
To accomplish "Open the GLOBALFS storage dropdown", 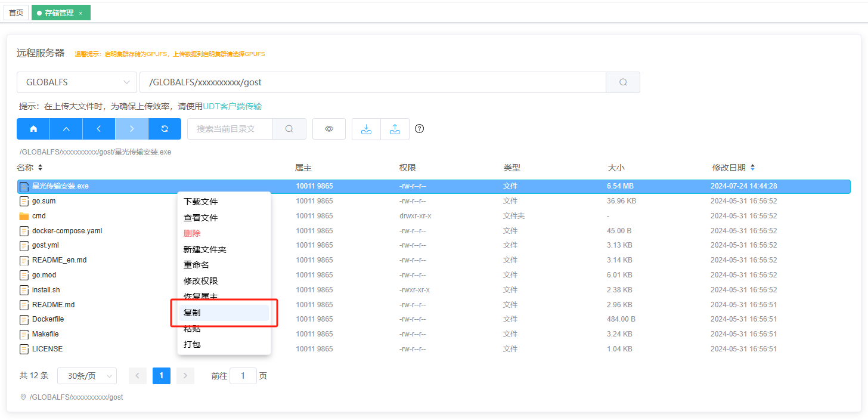I will [x=76, y=82].
